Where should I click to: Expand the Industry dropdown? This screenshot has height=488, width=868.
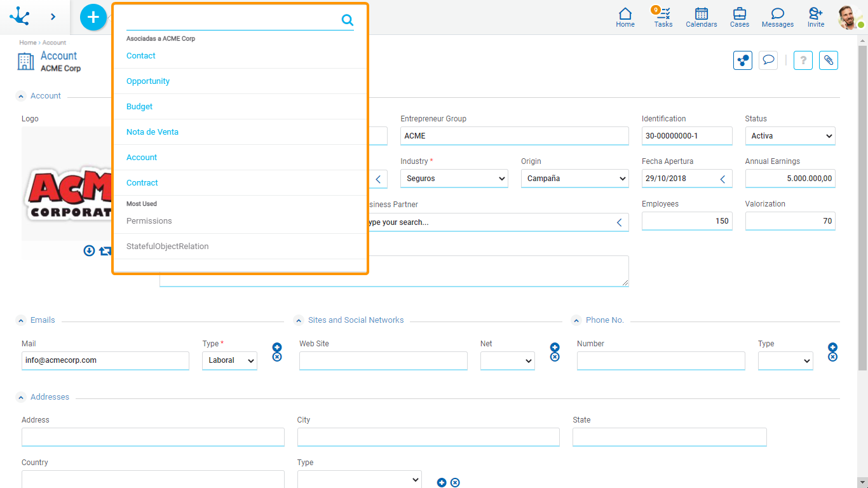click(x=454, y=179)
